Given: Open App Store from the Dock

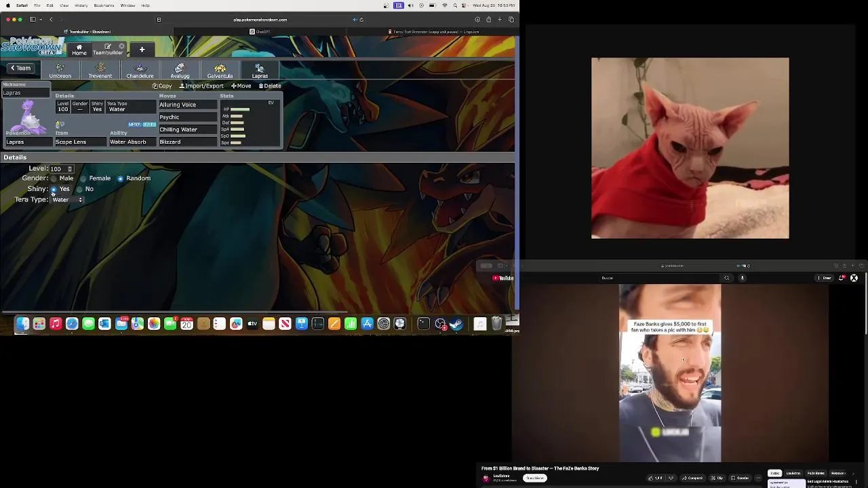Looking at the screenshot, I should 367,324.
